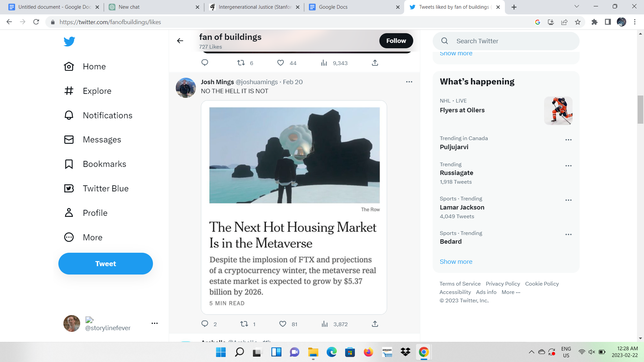Open options for Russiagate trend
This screenshot has height=362, width=644.
pos(568,166)
